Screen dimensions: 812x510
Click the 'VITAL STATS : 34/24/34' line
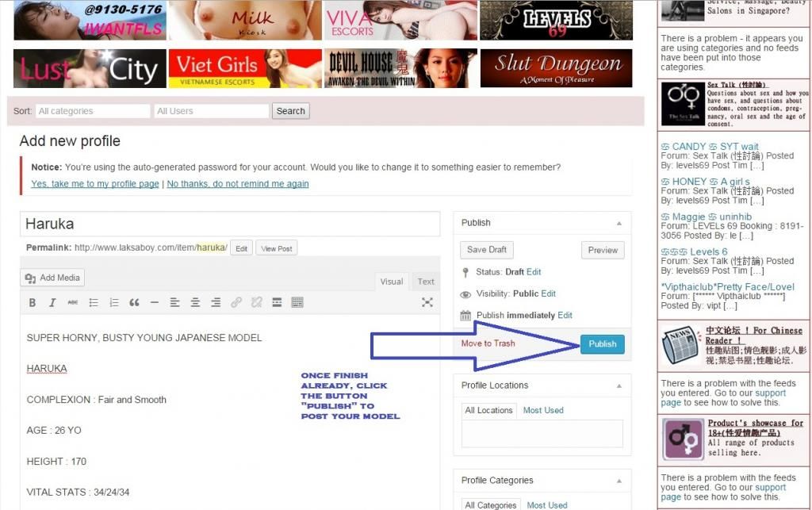(x=78, y=493)
